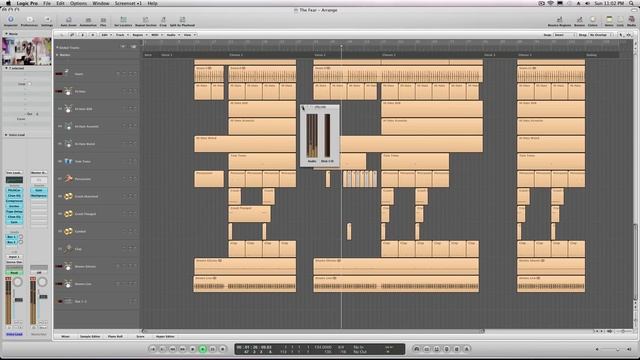Select the Crash Reversed track cymbal icon
This screenshot has height=360, width=640.
tap(68, 196)
